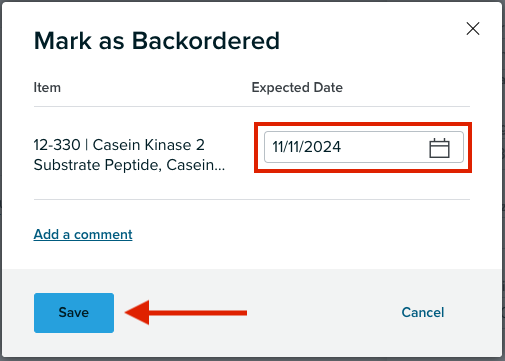Click the red highlight border around the date
Screen dimensions: 505x361
[363, 124]
